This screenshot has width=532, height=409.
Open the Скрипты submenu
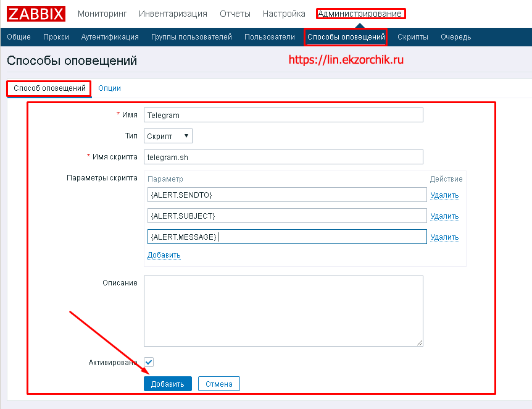pos(413,37)
